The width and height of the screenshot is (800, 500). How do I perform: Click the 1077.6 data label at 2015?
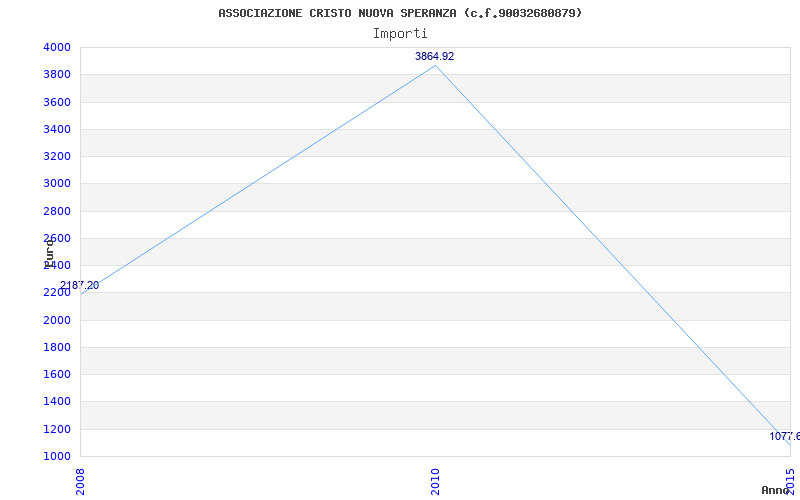click(785, 437)
